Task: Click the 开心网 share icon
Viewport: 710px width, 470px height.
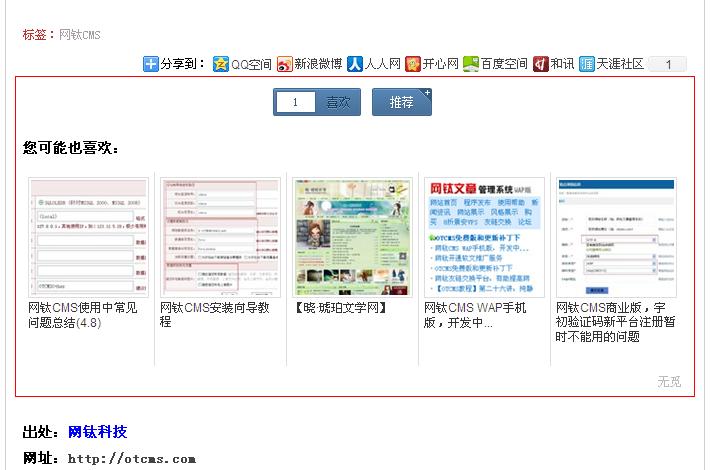Action: pos(413,64)
